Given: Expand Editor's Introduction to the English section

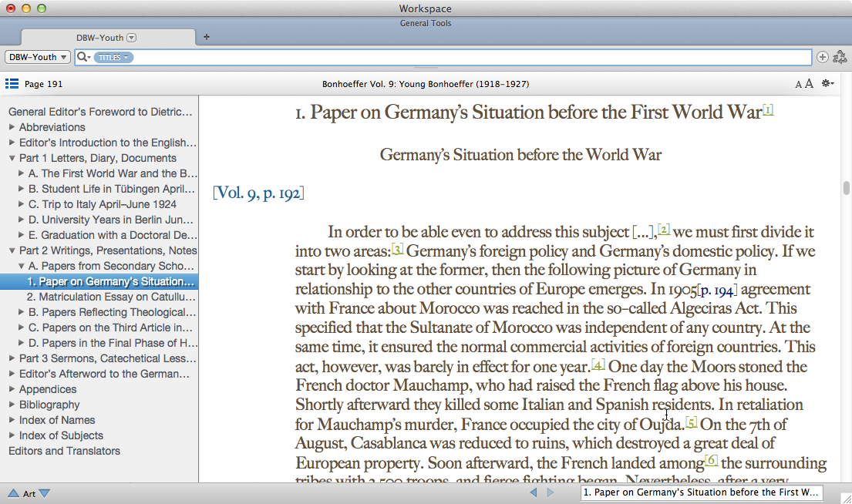Looking at the screenshot, I should click(x=12, y=143).
